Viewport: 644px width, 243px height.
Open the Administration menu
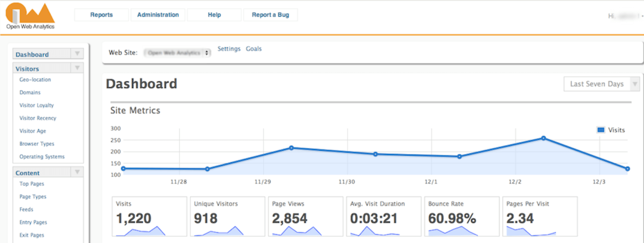tap(158, 15)
